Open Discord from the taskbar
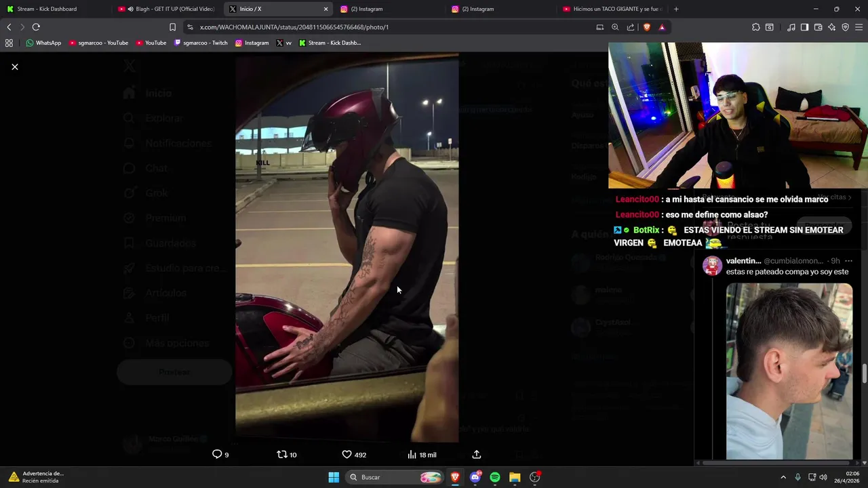 pos(475,477)
